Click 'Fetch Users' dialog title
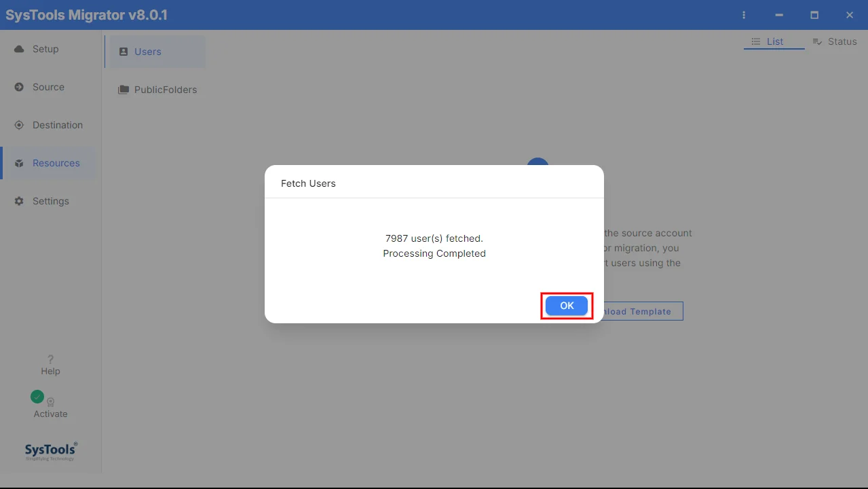Viewport: 868px width, 489px height. coord(308,183)
